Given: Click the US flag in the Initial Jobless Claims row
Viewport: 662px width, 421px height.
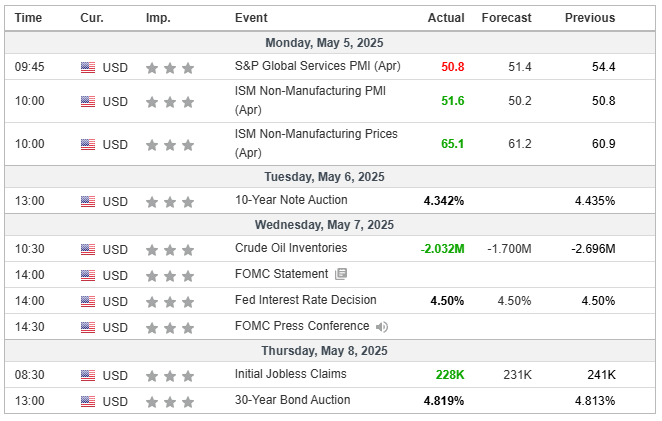Looking at the screenshot, I should 88,376.
